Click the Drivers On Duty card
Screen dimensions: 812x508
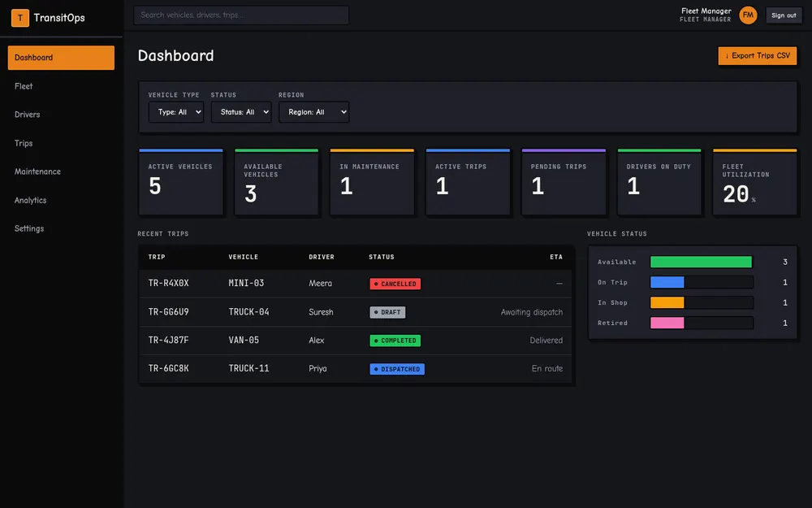coord(659,182)
